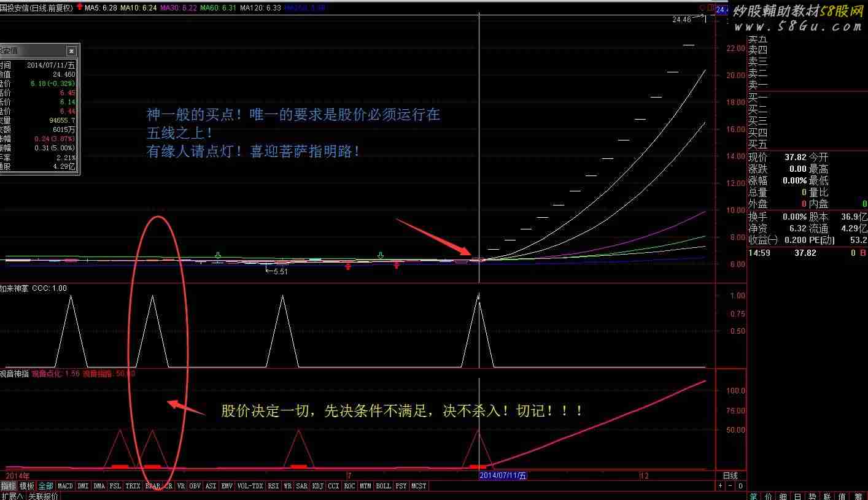Switch to the ROC indicator
868x500 pixels.
(x=349, y=486)
